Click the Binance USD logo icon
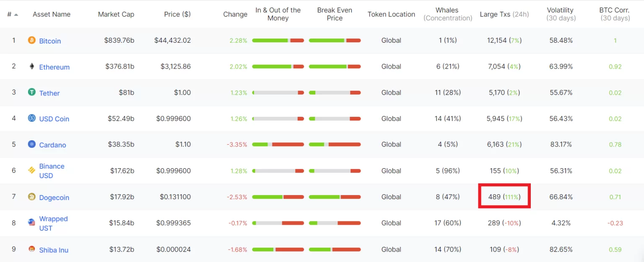 pos(31,170)
